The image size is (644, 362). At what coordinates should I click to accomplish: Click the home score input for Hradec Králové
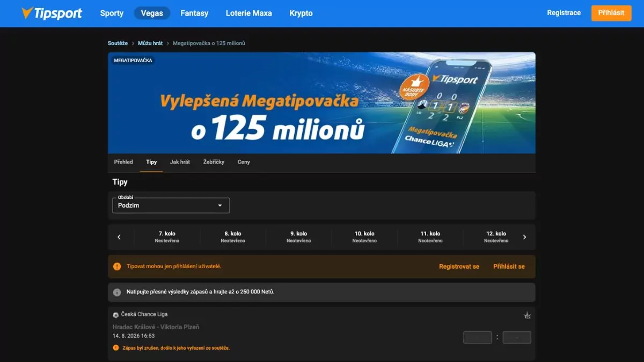478,337
